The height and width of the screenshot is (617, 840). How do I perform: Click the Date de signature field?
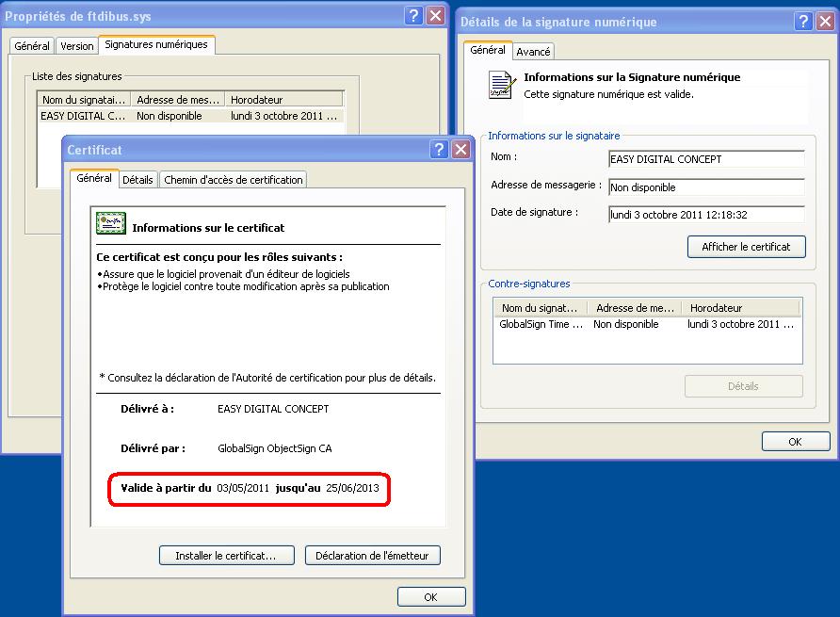[706, 215]
